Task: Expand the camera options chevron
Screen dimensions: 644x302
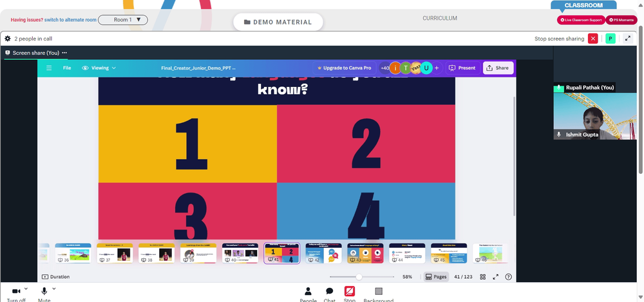Action: tap(26, 289)
